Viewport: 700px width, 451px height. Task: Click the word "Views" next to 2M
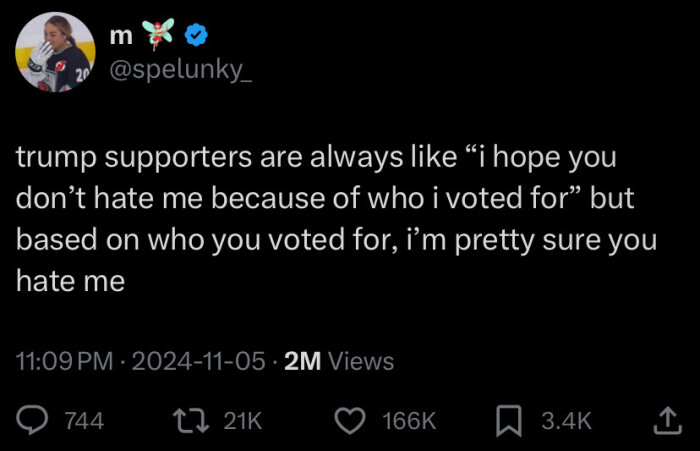(x=361, y=361)
